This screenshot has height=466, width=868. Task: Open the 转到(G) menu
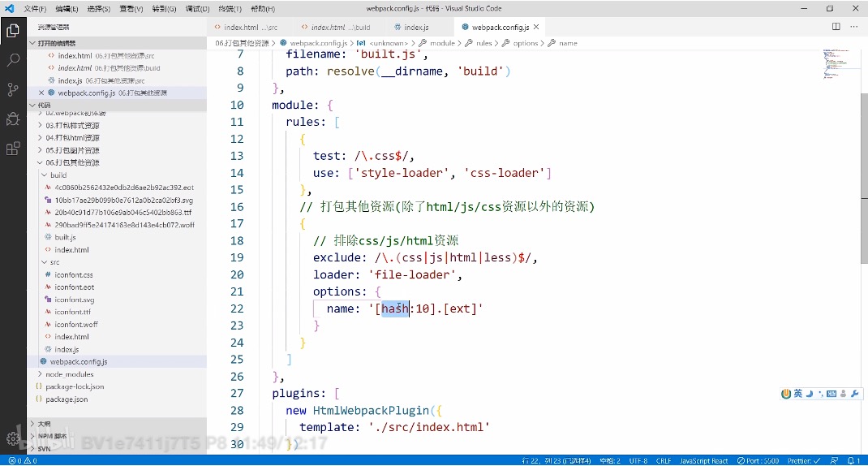164,9
